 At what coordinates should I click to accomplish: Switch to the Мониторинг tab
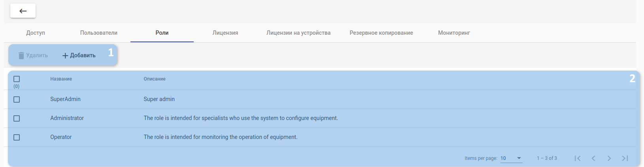[x=454, y=33]
